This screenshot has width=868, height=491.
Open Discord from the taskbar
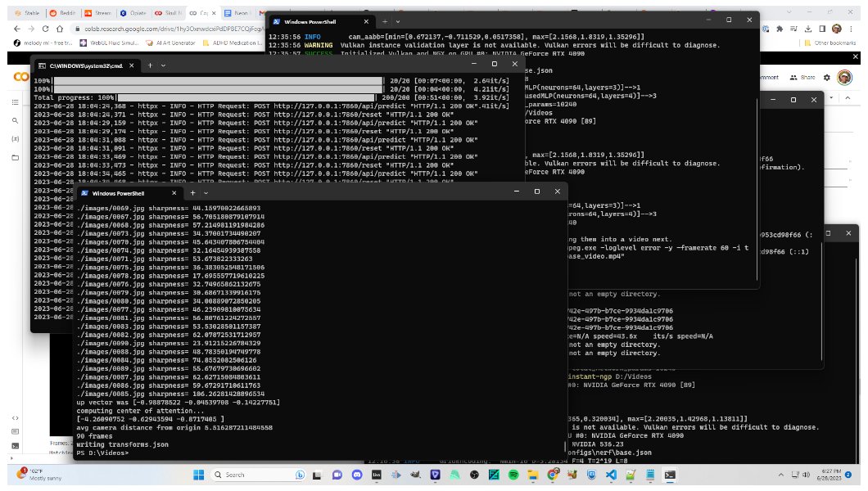point(357,475)
